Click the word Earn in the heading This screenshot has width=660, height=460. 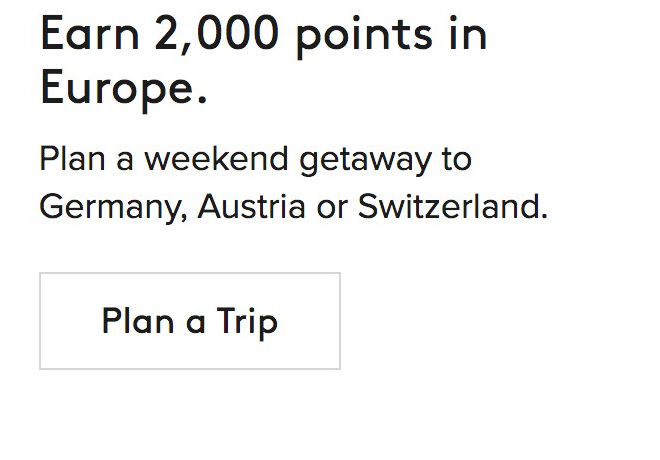[89, 36]
